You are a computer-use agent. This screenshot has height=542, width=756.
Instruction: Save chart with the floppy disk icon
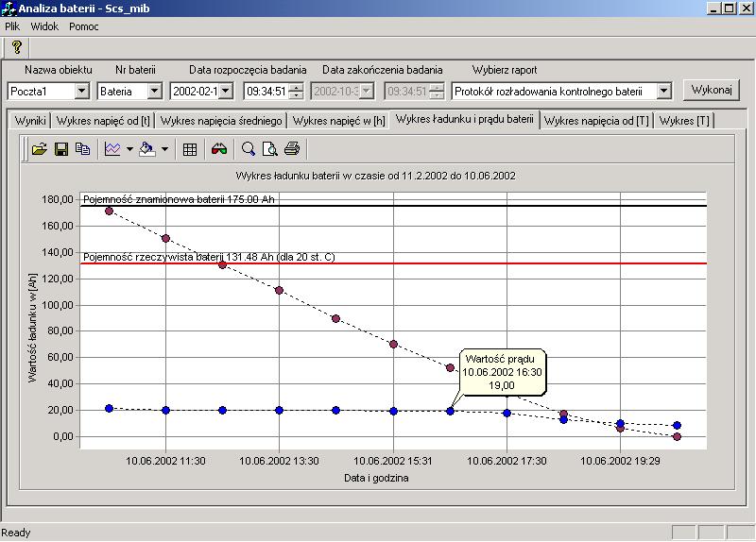(x=61, y=149)
